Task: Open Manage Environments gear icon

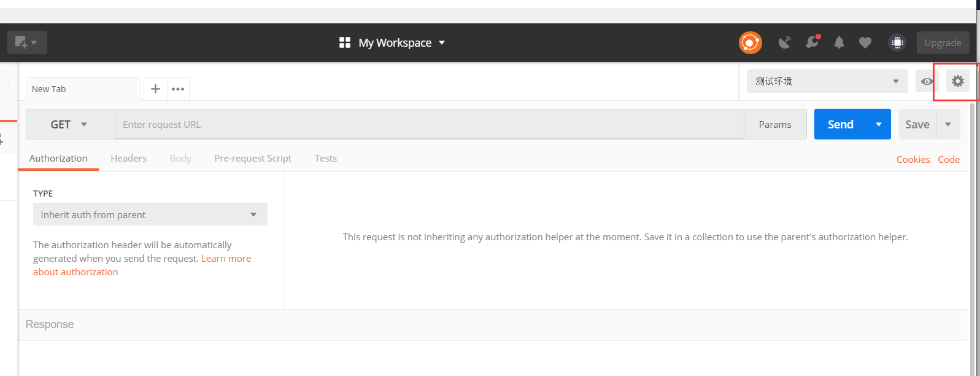Action: pos(957,81)
